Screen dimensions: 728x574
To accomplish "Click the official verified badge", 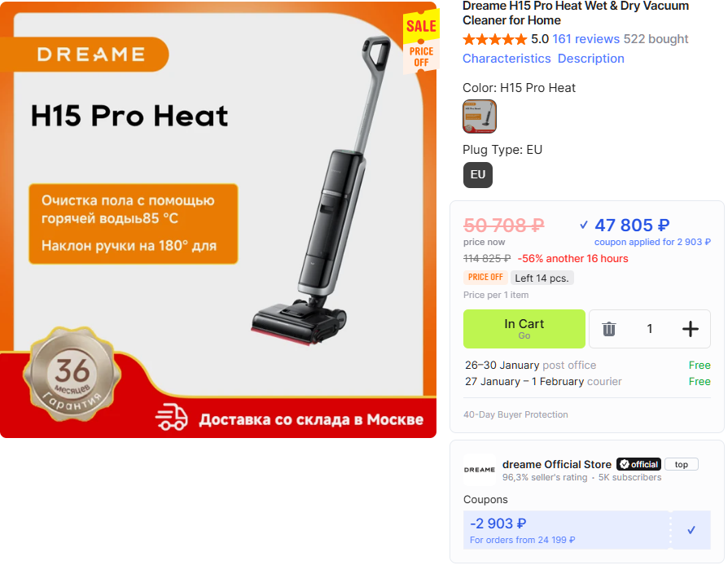I will 639,464.
